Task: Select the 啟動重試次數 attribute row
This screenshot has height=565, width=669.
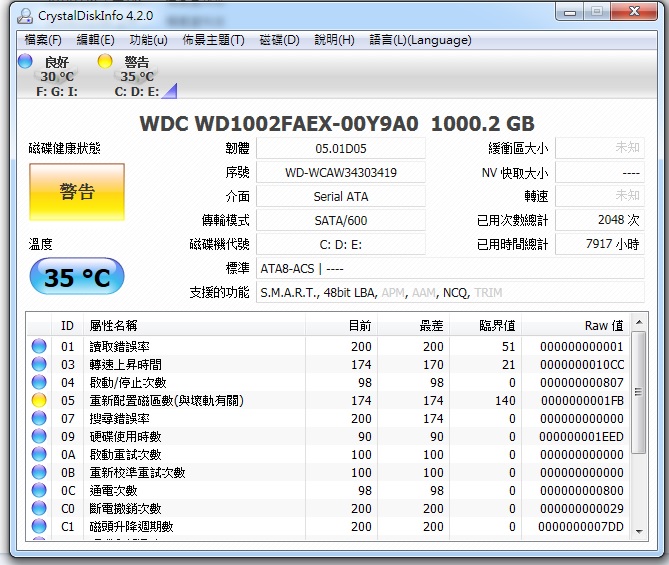Action: pyautogui.click(x=328, y=454)
